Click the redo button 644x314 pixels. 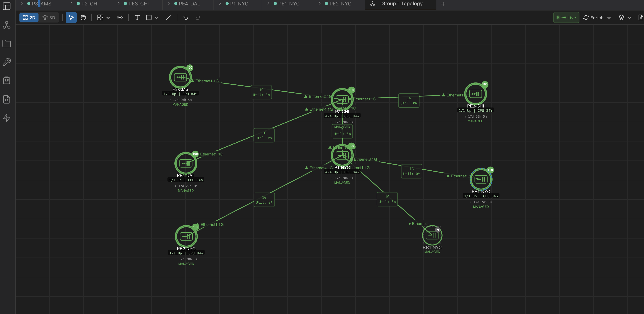click(198, 17)
